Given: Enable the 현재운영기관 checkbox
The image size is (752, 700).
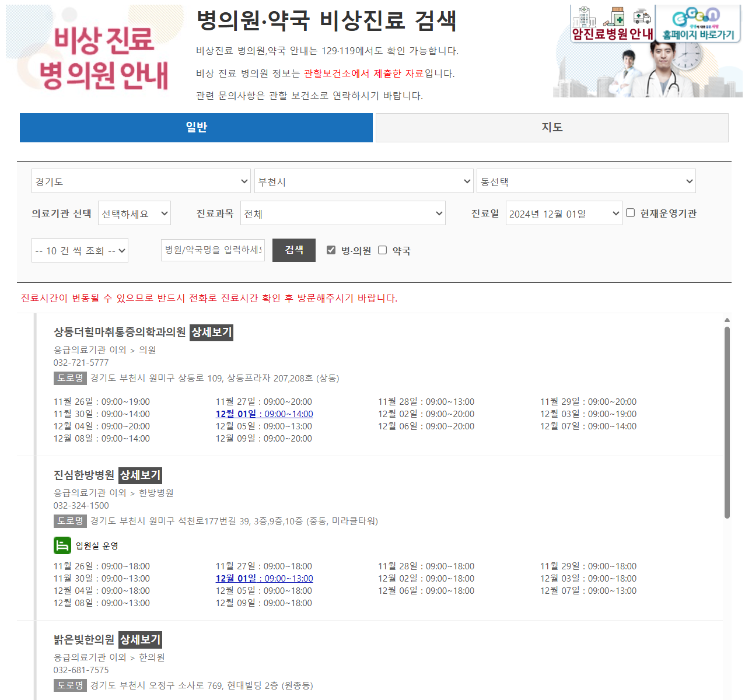Looking at the screenshot, I should [630, 213].
